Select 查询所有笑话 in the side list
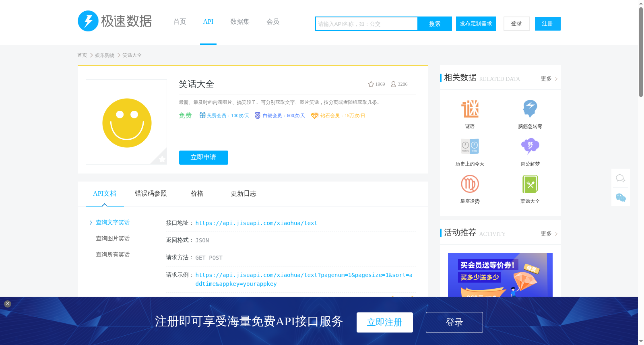644x345 pixels. 113,254
